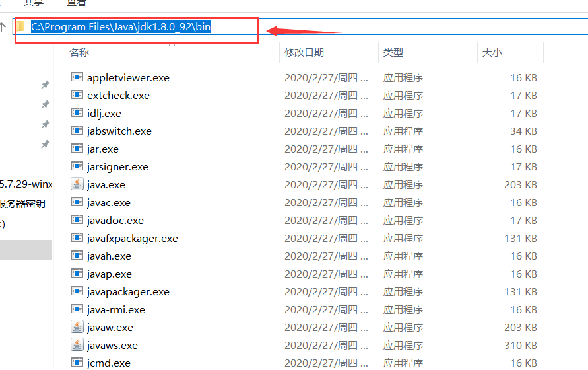
Task: Select file name javah.exe
Action: point(109,256)
